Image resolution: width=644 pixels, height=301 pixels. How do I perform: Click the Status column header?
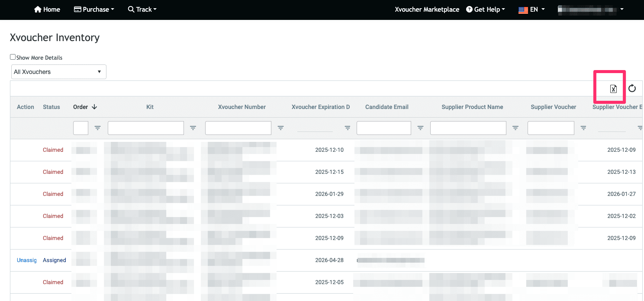(x=52, y=107)
